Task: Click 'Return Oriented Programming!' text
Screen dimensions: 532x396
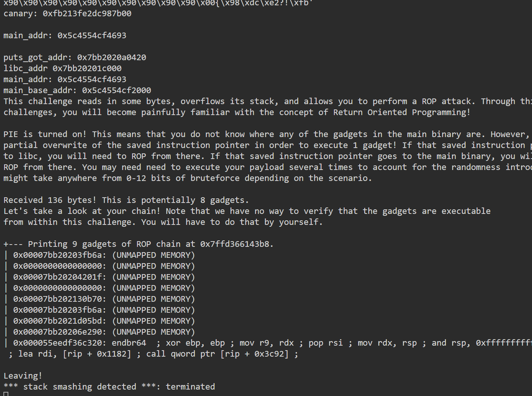Action: pyautogui.click(x=402, y=112)
